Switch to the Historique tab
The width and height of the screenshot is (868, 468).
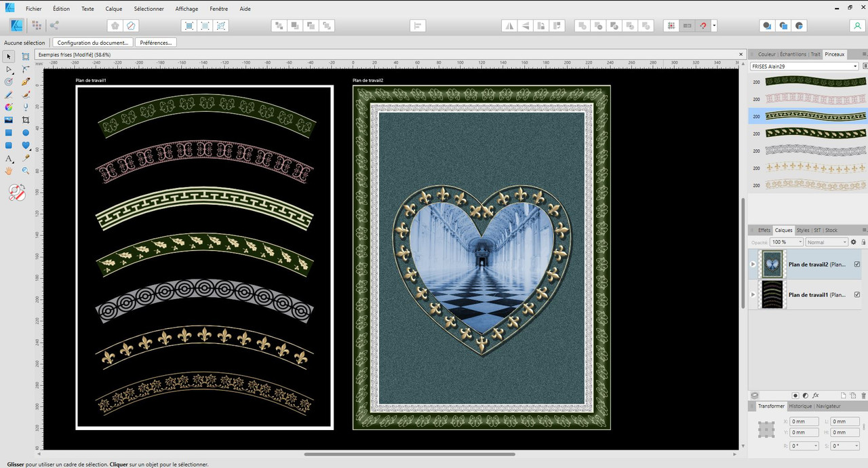point(800,406)
